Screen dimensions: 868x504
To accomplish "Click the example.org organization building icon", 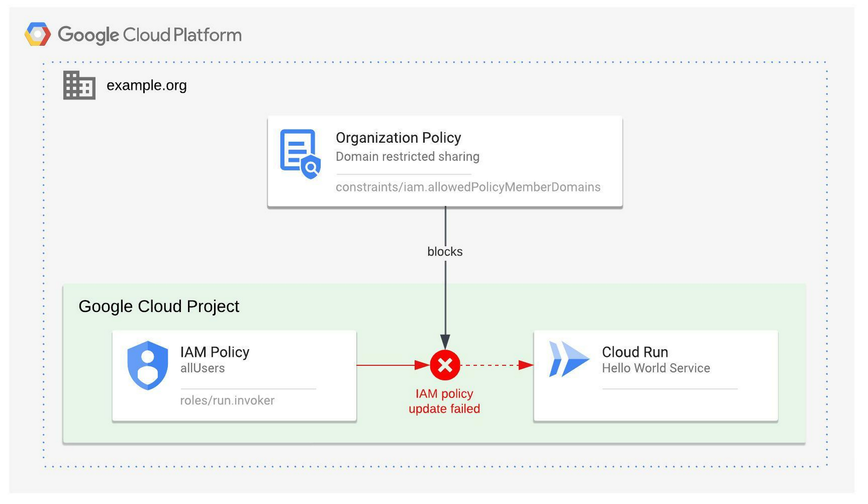I will click(x=79, y=85).
